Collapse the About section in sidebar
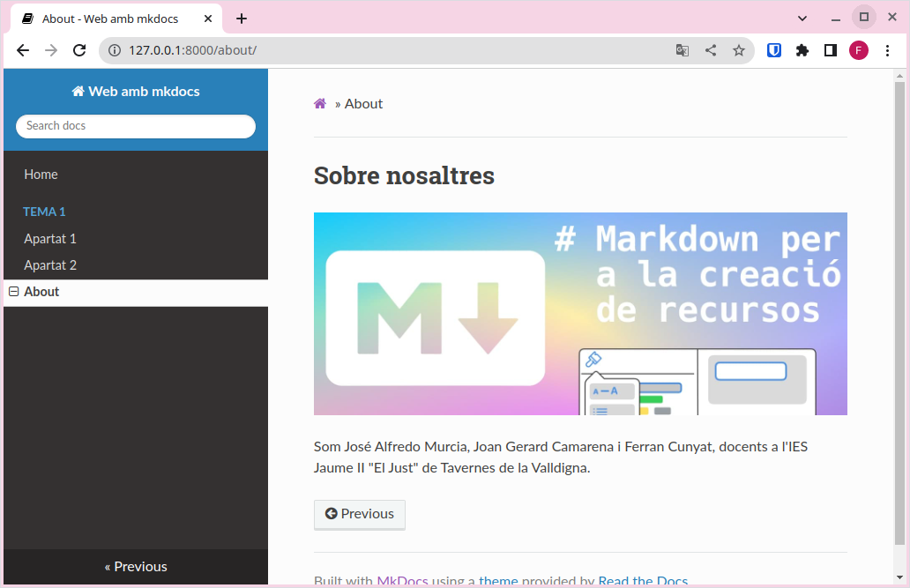This screenshot has height=588, width=910. point(14,292)
